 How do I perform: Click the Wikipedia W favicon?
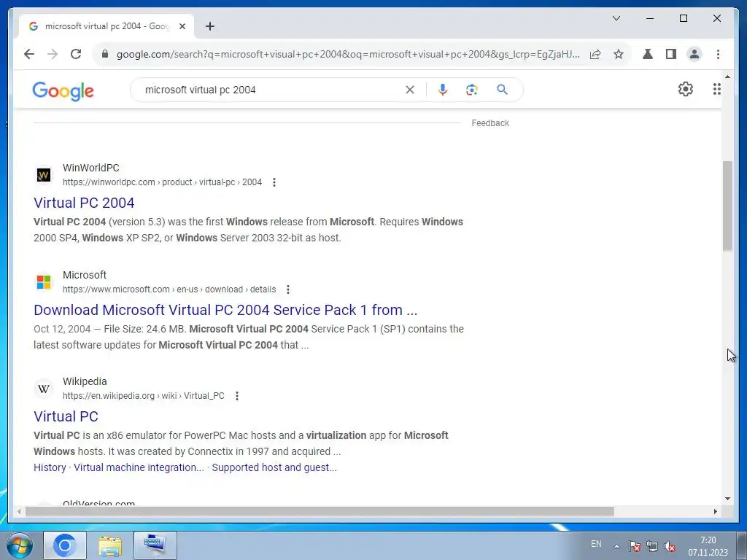[x=43, y=389]
